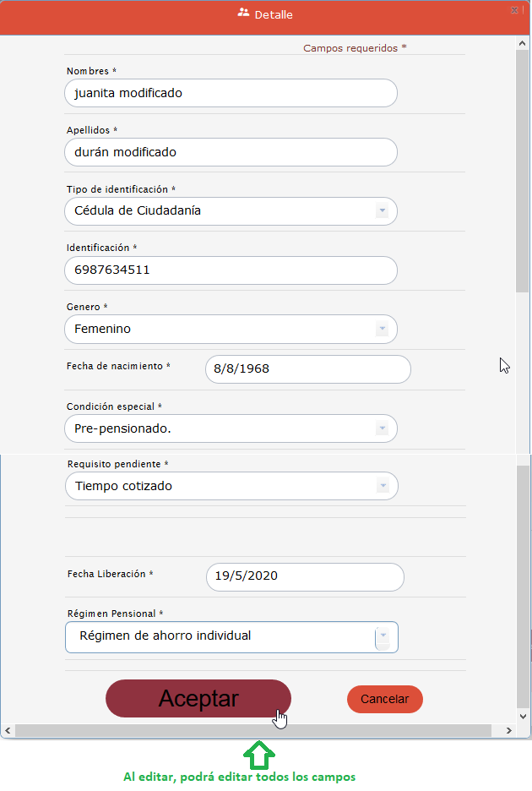Open the Régimen Pensional dropdown arrow
The height and width of the screenshot is (791, 532).
[x=383, y=637]
